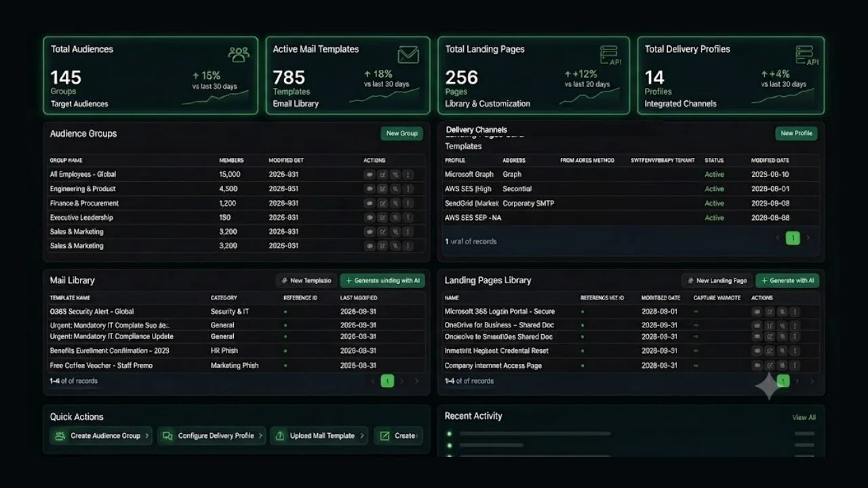Click the Create Audience Group icon
This screenshot has height=488, width=868.
[60, 436]
